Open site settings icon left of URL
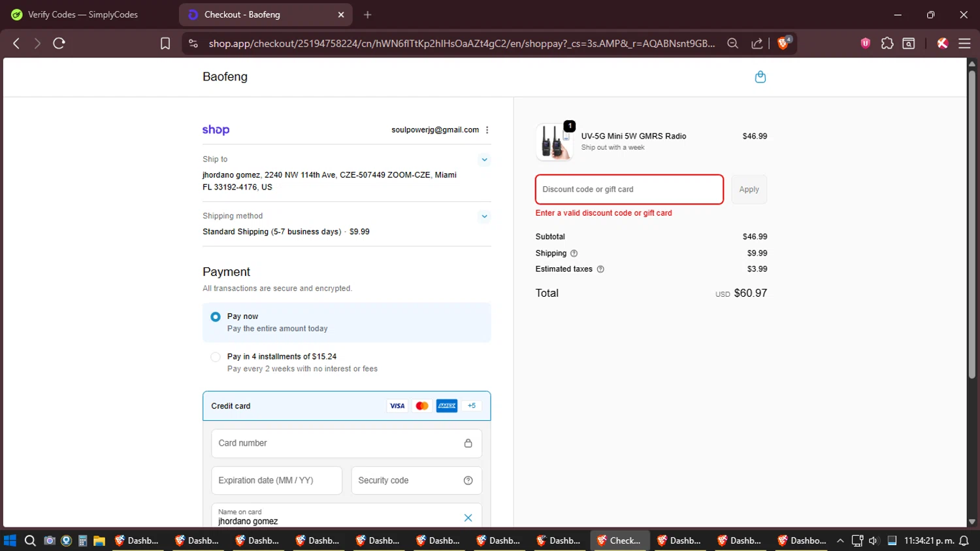The height and width of the screenshot is (551, 980). [x=193, y=43]
